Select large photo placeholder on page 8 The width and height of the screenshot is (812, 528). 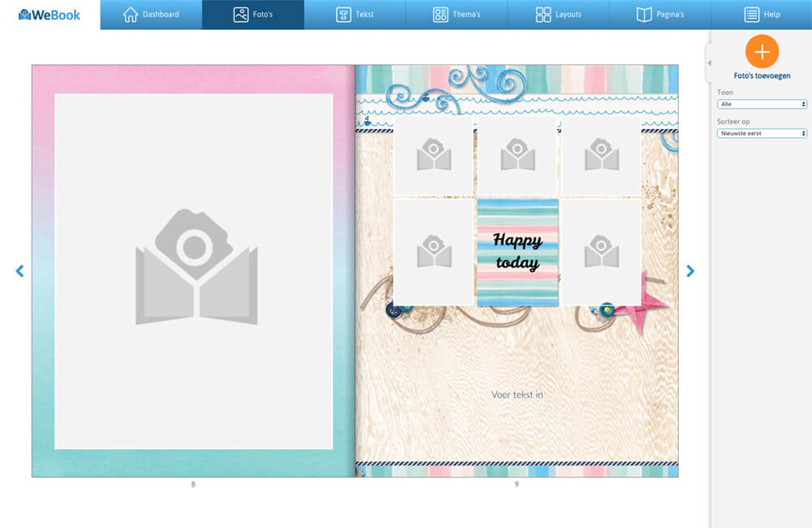[194, 271]
